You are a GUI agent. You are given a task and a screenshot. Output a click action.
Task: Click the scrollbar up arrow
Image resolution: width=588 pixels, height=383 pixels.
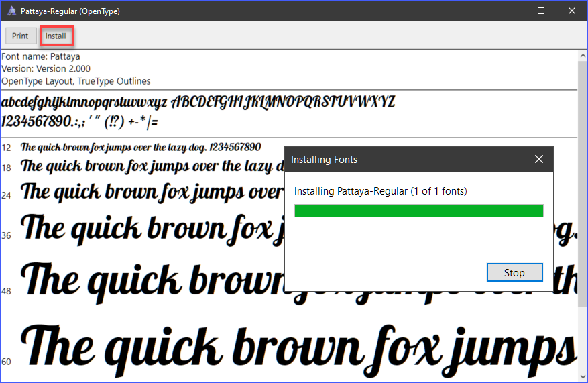point(583,56)
